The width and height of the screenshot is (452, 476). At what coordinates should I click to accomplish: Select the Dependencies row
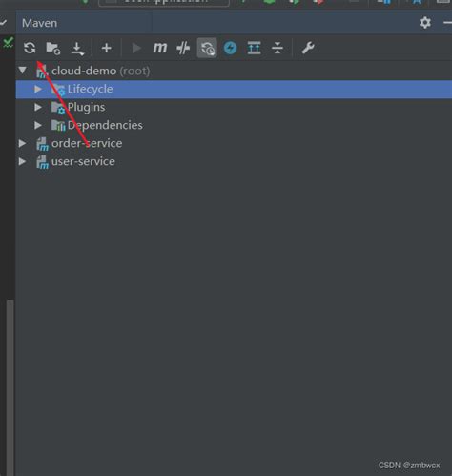[x=234, y=125]
